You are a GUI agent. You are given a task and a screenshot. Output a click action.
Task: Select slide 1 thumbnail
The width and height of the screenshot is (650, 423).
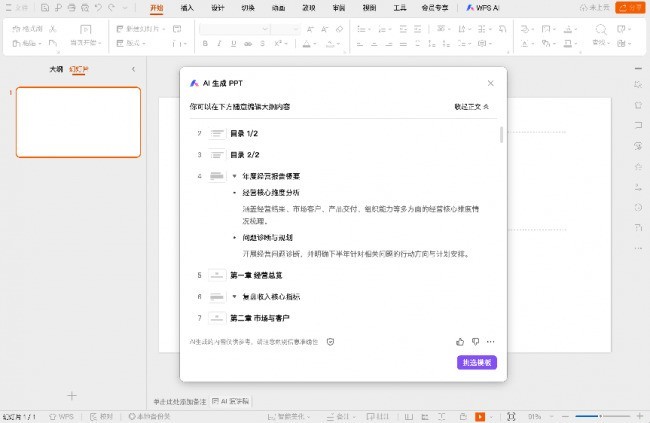(78, 122)
